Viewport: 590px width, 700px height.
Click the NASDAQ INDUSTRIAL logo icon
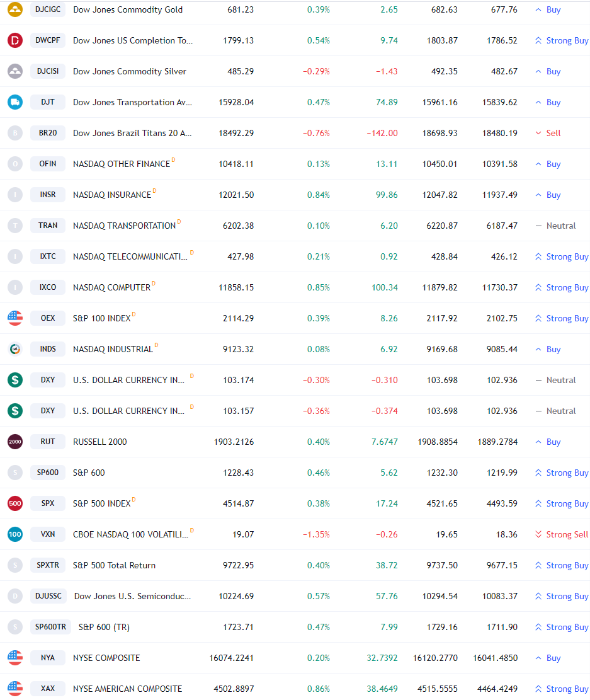tap(15, 348)
